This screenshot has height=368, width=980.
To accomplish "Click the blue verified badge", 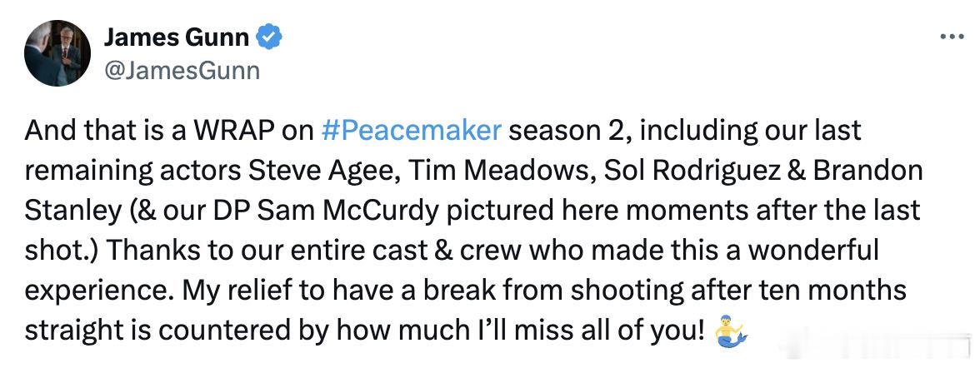I will 269,37.
